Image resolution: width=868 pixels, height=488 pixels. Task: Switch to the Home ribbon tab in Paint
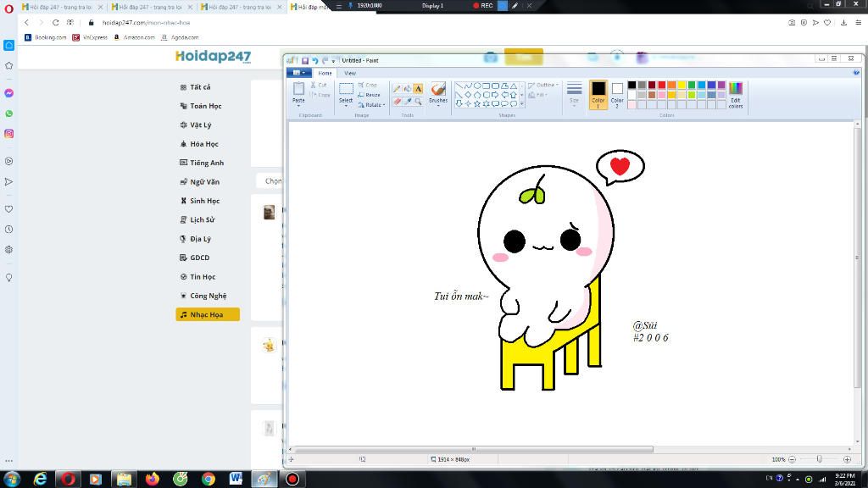pos(325,73)
